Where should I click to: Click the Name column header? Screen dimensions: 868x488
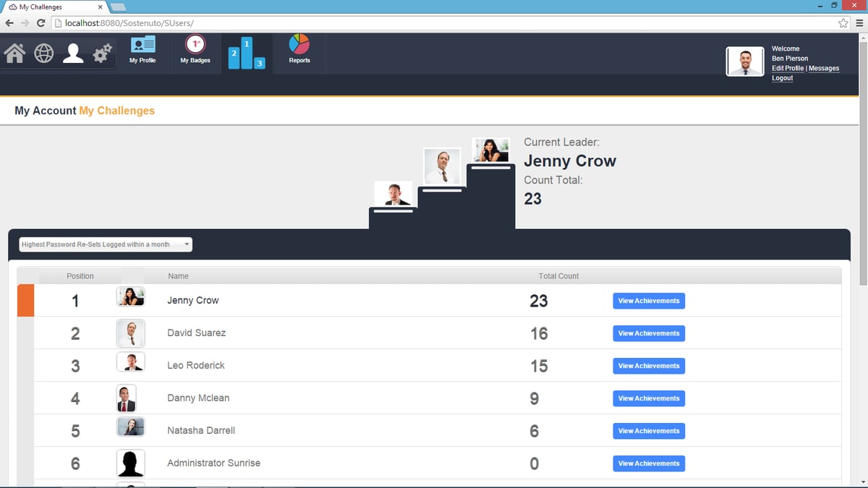click(178, 276)
